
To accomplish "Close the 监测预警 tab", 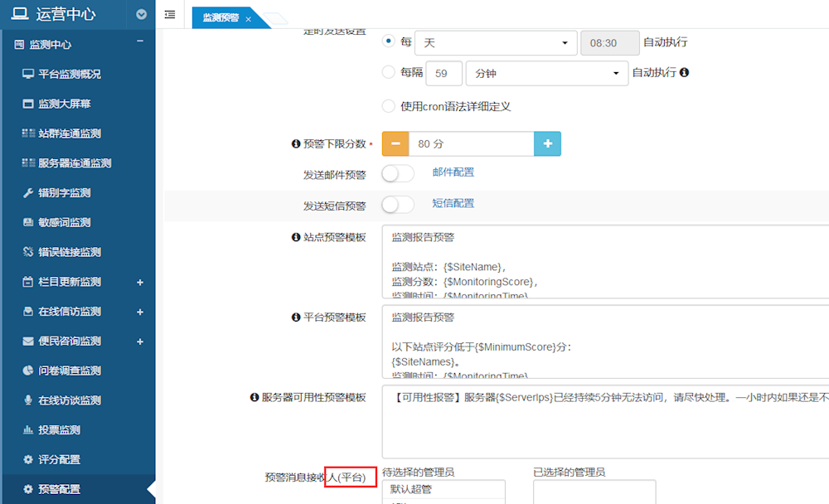I will click(248, 18).
